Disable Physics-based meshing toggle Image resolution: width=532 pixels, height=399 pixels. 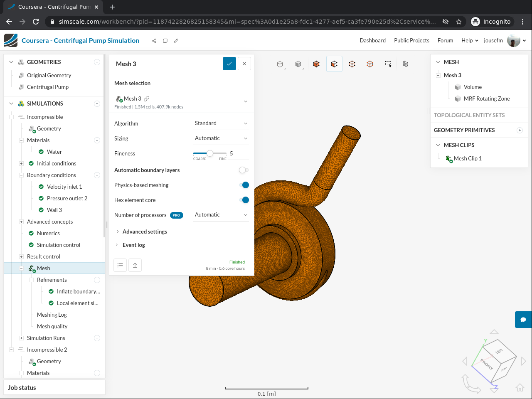tap(244, 185)
